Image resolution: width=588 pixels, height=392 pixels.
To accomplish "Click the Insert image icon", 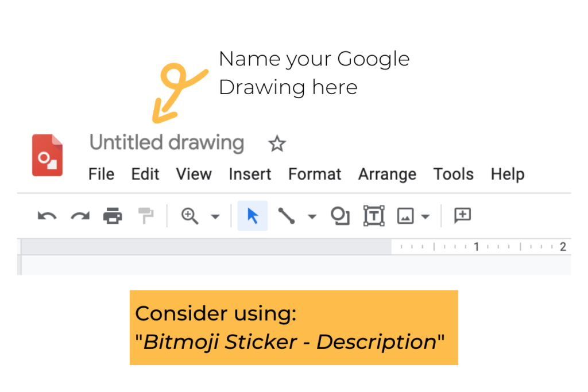I will point(406,216).
